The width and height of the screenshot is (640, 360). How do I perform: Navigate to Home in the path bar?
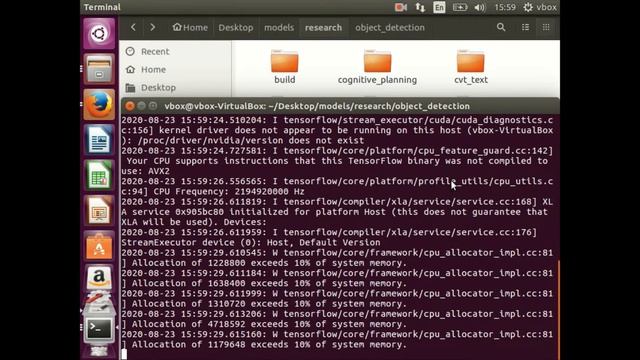[190, 27]
